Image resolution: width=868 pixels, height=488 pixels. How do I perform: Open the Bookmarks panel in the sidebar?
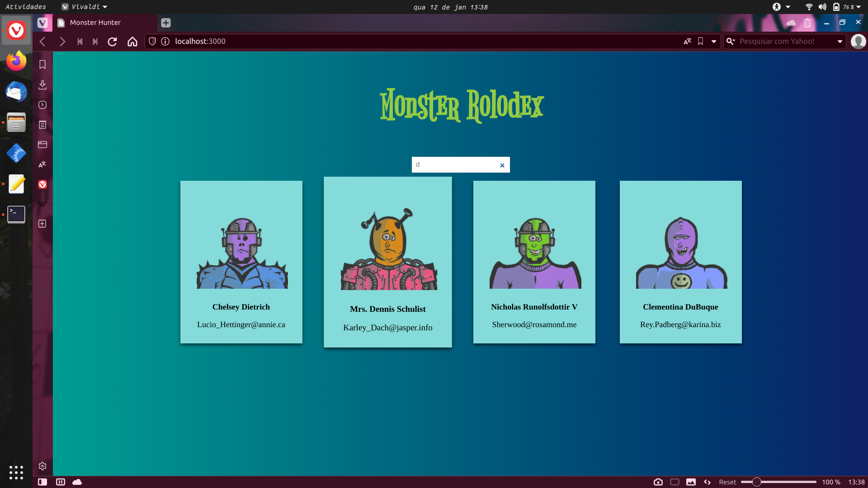pos(42,64)
